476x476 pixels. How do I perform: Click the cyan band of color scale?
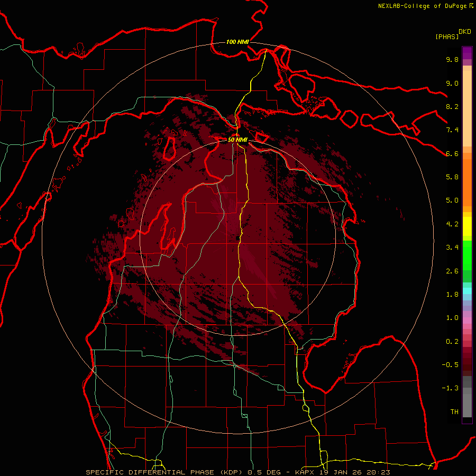pyautogui.click(x=467, y=290)
